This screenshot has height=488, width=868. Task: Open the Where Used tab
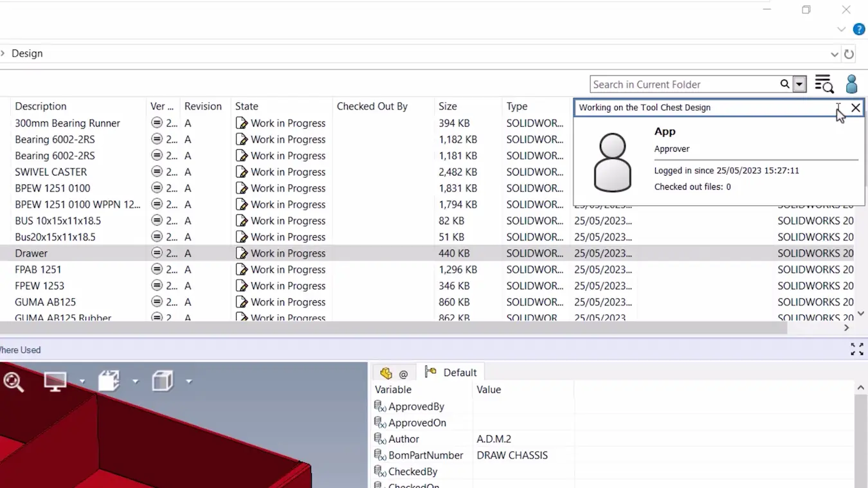coord(21,349)
